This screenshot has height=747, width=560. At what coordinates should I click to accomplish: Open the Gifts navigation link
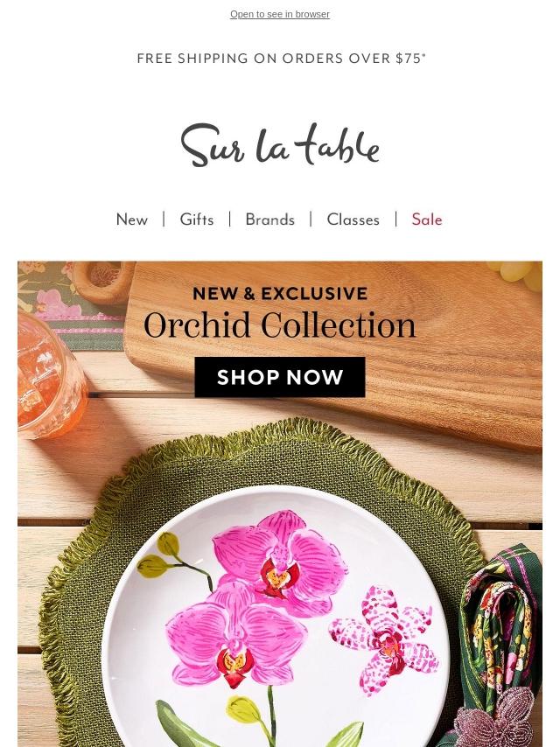click(x=197, y=220)
